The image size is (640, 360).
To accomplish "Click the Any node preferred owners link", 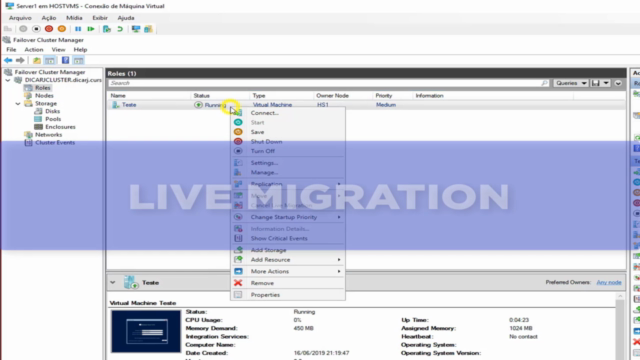I will [x=609, y=282].
